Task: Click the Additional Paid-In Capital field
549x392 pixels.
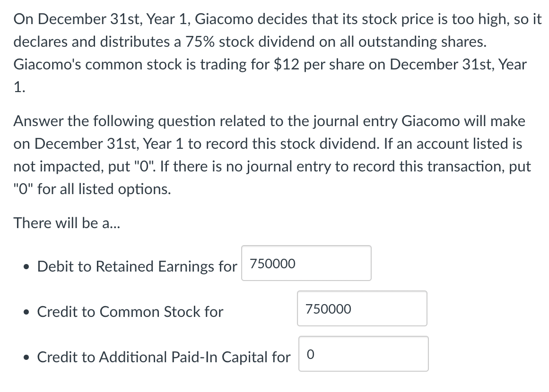Action: (363, 353)
